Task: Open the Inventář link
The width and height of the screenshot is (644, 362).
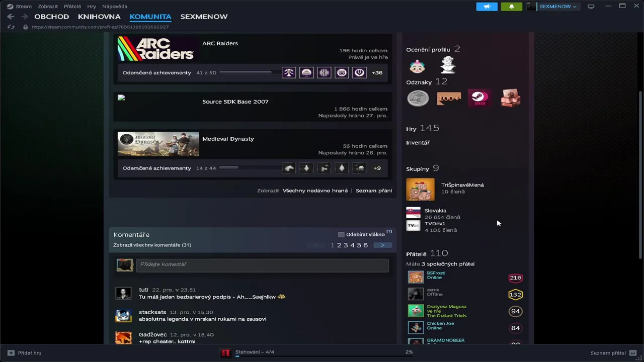Action: click(x=418, y=143)
